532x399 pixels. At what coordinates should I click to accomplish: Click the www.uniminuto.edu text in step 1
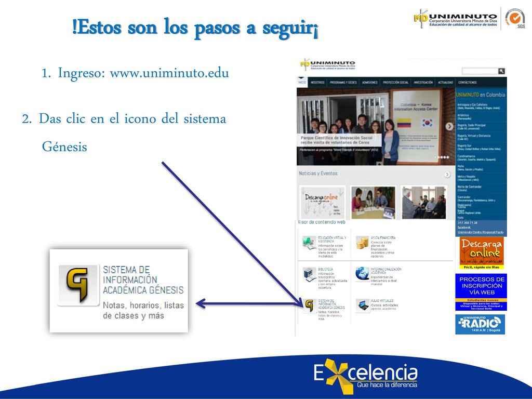(x=169, y=73)
